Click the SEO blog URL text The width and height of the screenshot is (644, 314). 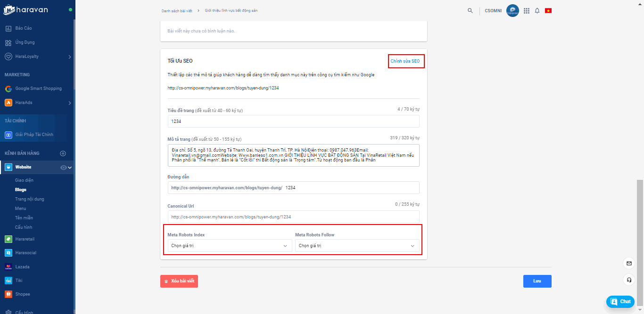pos(223,88)
